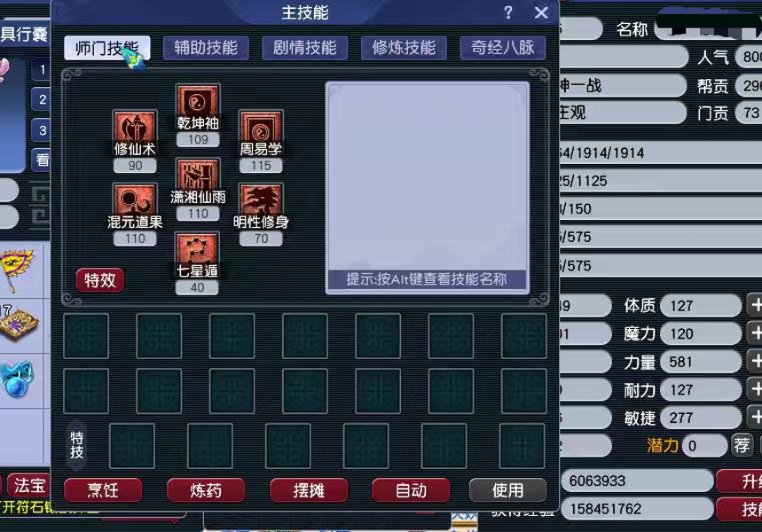Select the 明性修身 skill icon
The width and height of the screenshot is (762, 532).
pyautogui.click(x=261, y=201)
